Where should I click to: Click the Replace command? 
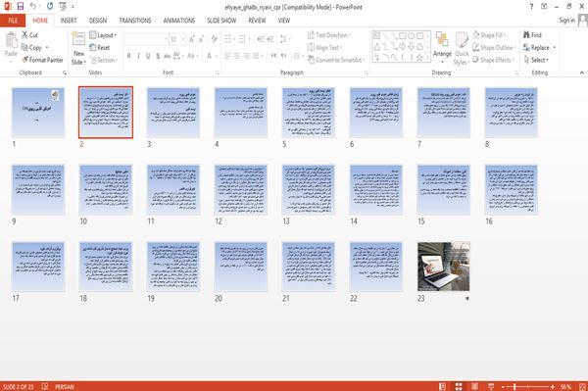537,47
